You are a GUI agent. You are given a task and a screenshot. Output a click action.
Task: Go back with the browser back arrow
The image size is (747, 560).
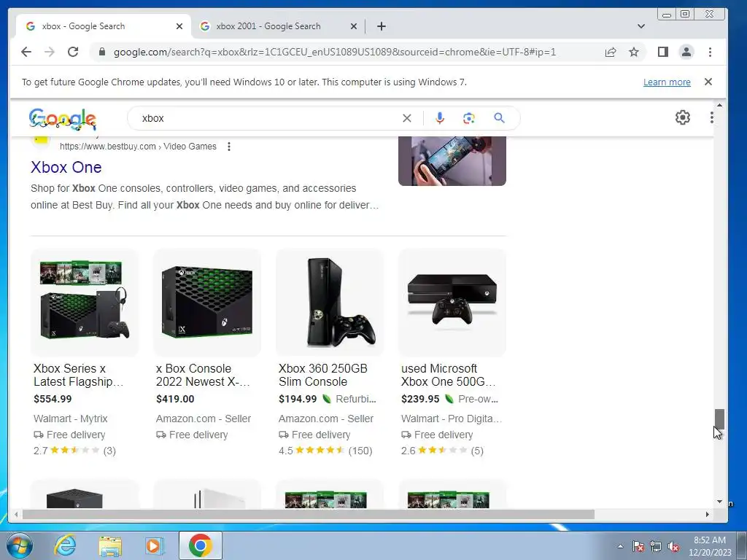tap(26, 52)
